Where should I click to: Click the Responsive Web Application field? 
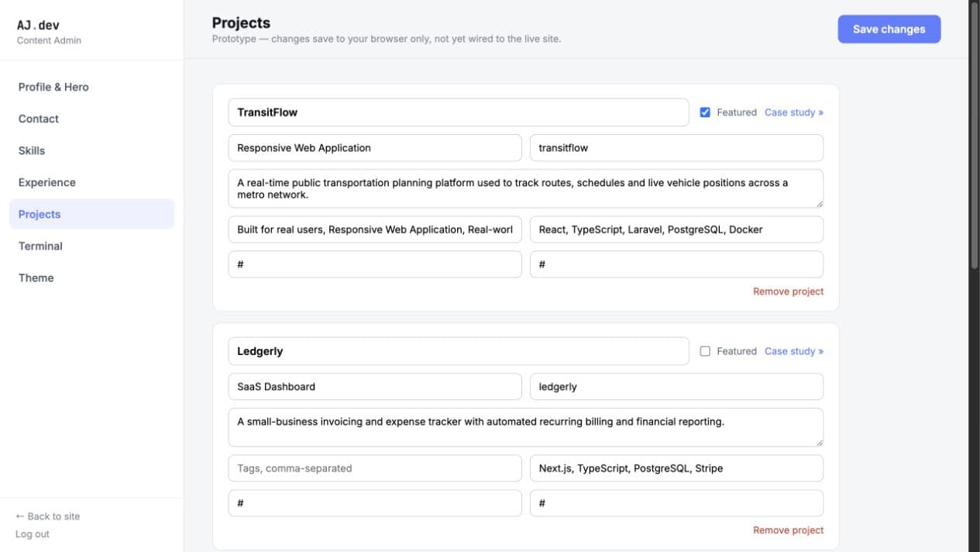(x=375, y=148)
